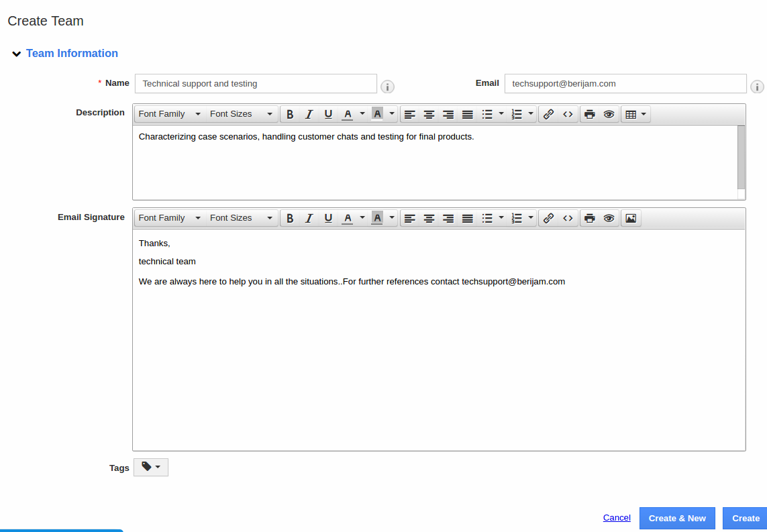Image resolution: width=767 pixels, height=532 pixels.
Task: Open source code view in Description toolbar
Action: [x=568, y=115]
